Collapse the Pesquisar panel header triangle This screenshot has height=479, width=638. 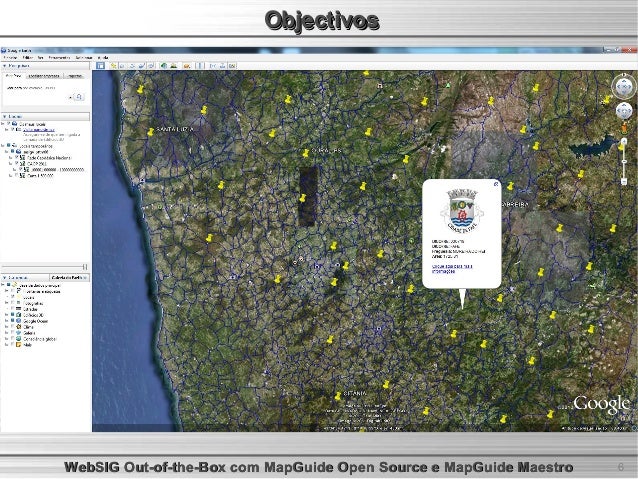[4, 66]
